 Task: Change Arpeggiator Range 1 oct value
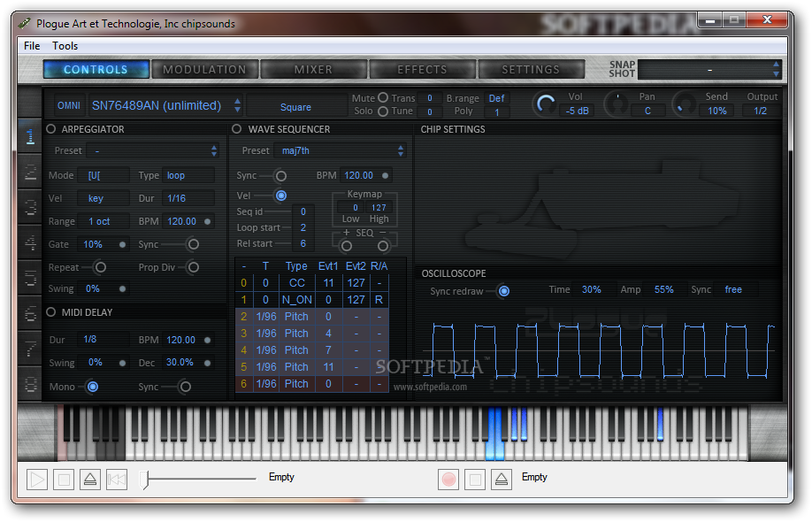(103, 222)
